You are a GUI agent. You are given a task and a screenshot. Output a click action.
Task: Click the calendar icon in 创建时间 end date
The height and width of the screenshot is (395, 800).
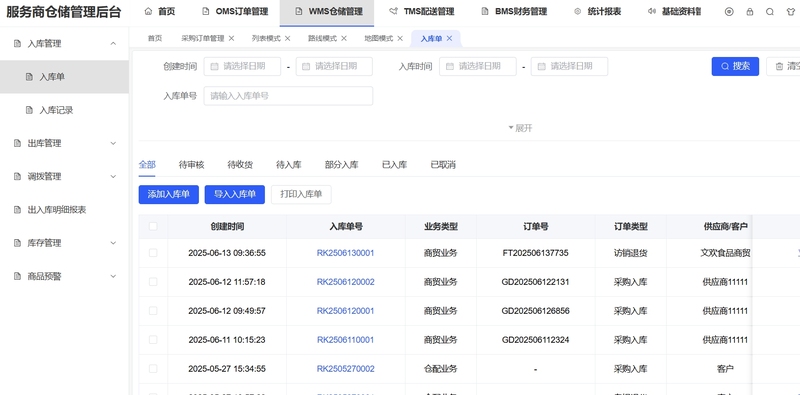(x=306, y=66)
